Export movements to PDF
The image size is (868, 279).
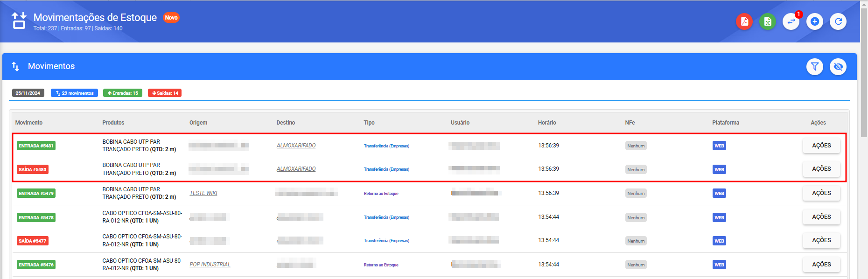744,21
